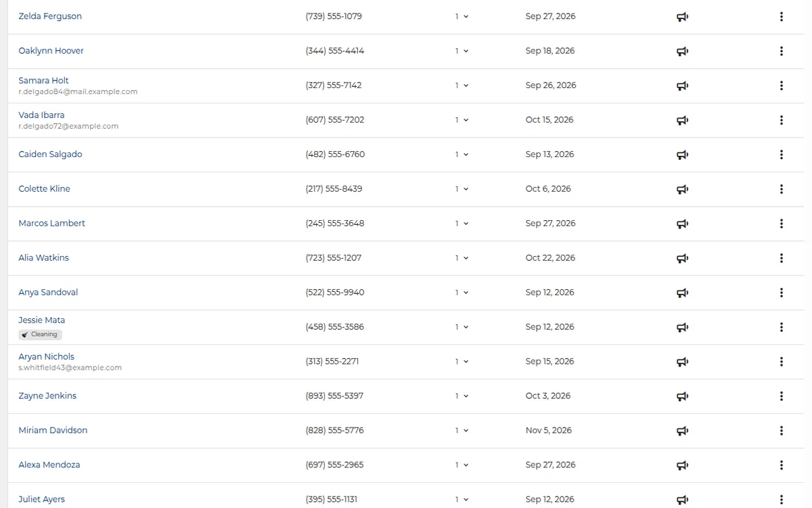The width and height of the screenshot is (812, 508).
Task: Click the megaphone icon for Zelda Ferguson
Action: tap(682, 17)
